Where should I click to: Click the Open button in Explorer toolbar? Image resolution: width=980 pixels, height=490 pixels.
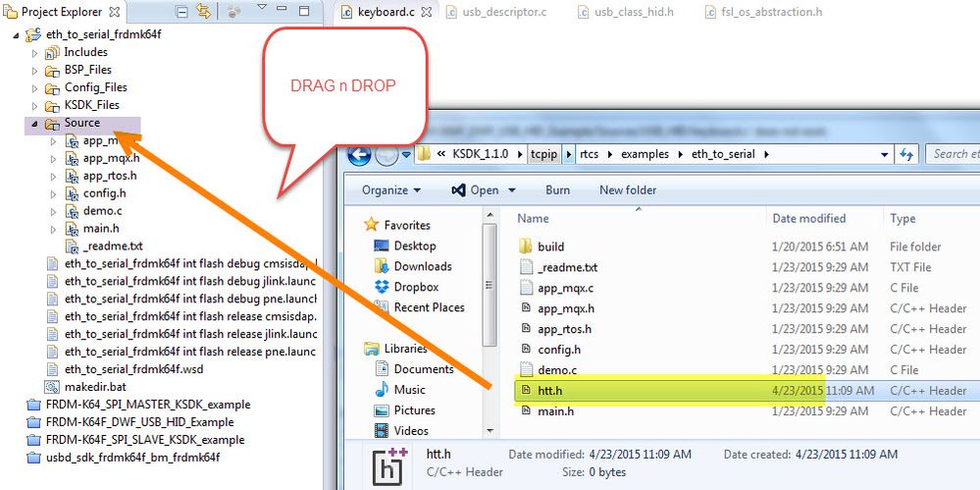point(475,191)
